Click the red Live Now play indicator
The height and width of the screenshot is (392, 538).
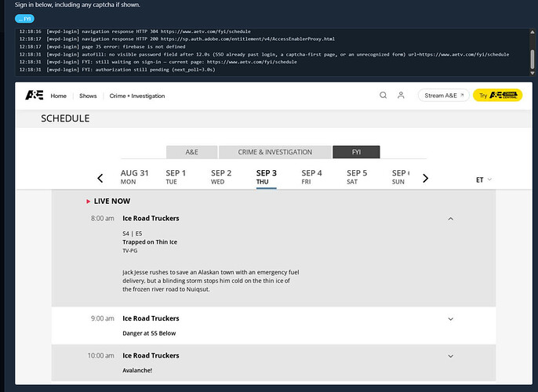click(88, 201)
